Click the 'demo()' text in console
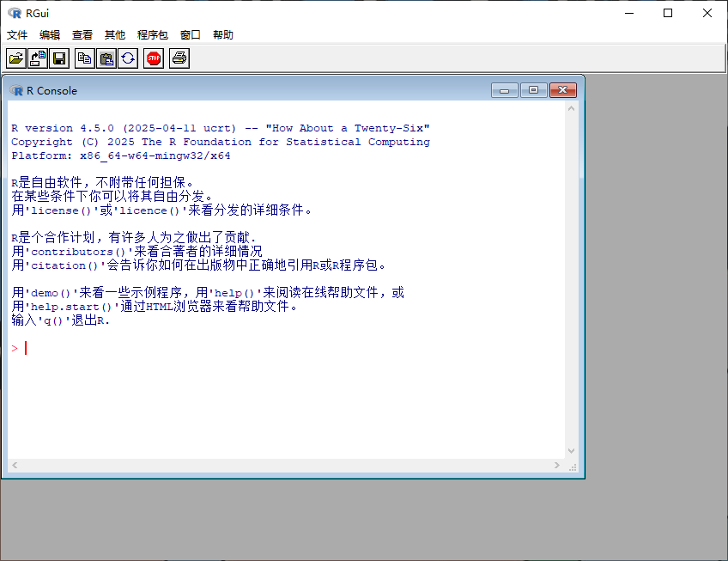The height and width of the screenshot is (561, 728). 51,293
